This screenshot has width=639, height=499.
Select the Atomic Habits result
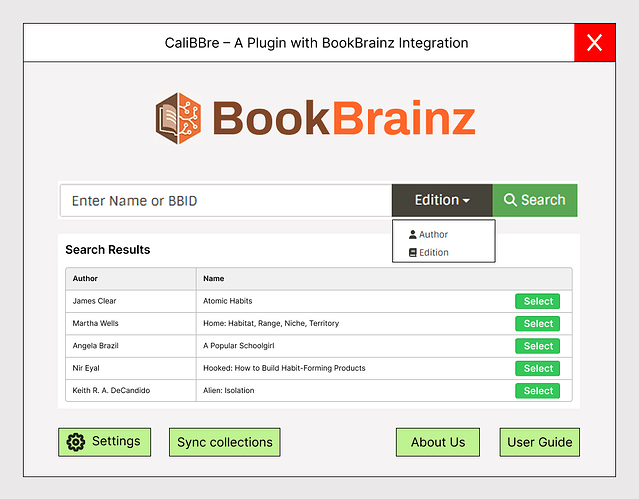pyautogui.click(x=538, y=301)
